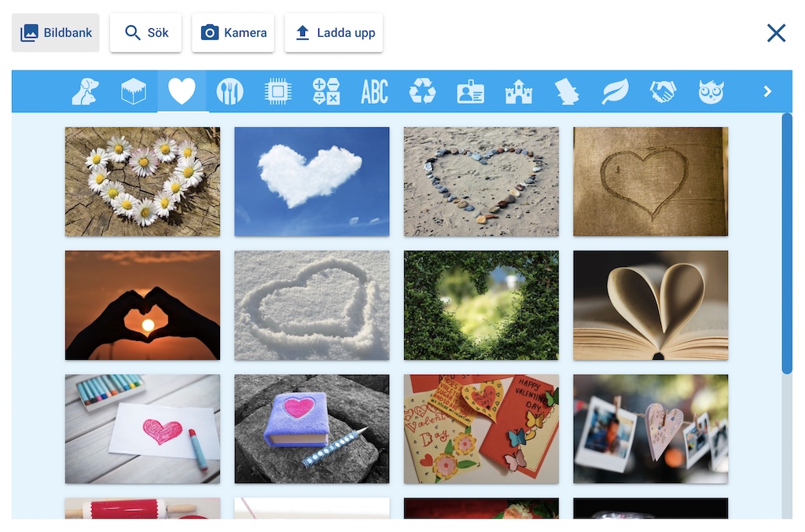Click the Ladda upp upload button
805x532 pixels.
(x=333, y=33)
